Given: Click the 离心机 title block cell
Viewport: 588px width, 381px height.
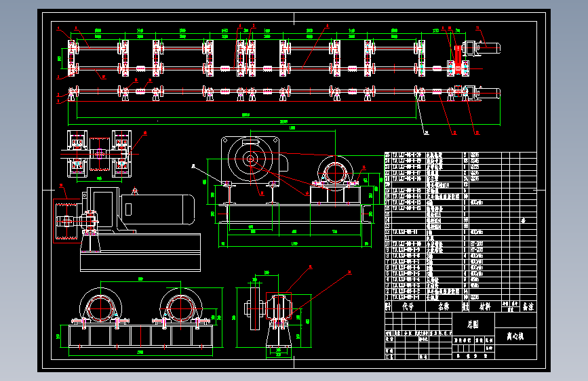Looking at the screenshot, I should (x=515, y=336).
